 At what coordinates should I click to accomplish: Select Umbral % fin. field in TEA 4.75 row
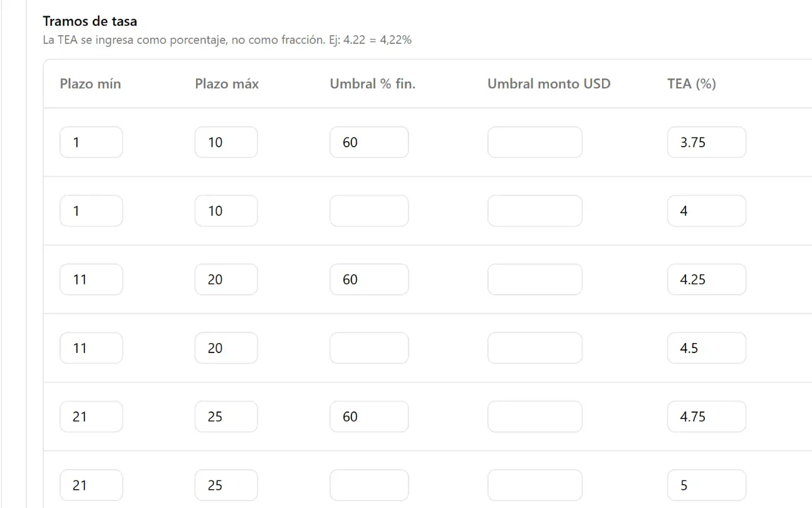(x=370, y=416)
